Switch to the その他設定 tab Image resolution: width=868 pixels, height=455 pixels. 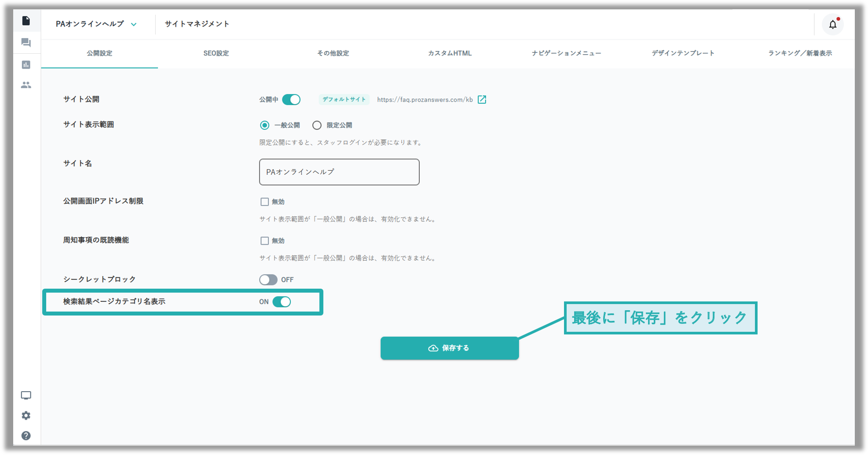tap(333, 53)
